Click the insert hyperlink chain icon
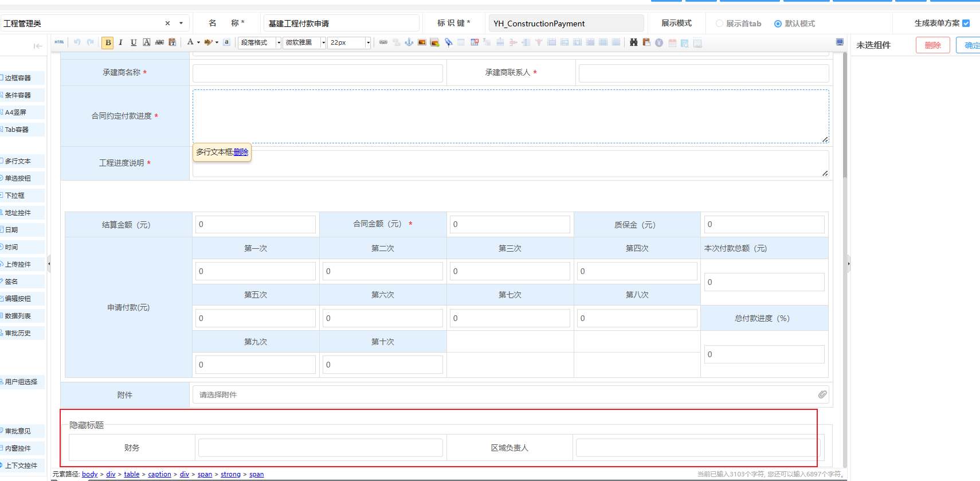 point(383,42)
